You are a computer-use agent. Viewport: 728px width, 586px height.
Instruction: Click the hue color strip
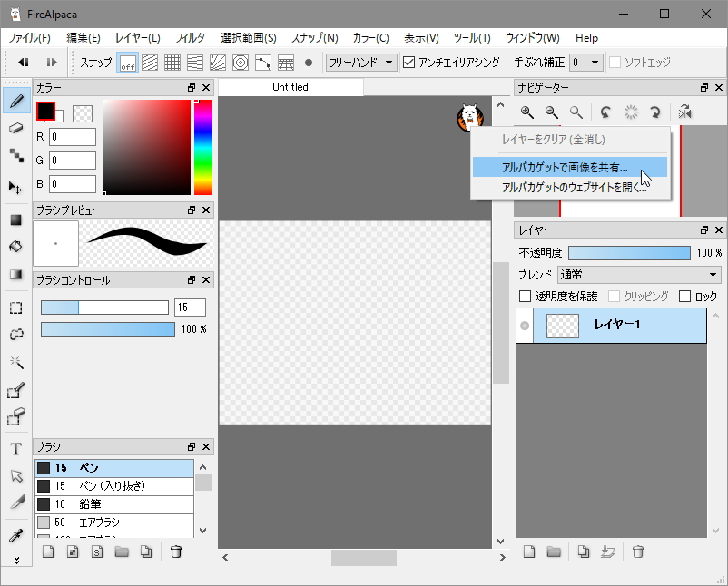202,147
